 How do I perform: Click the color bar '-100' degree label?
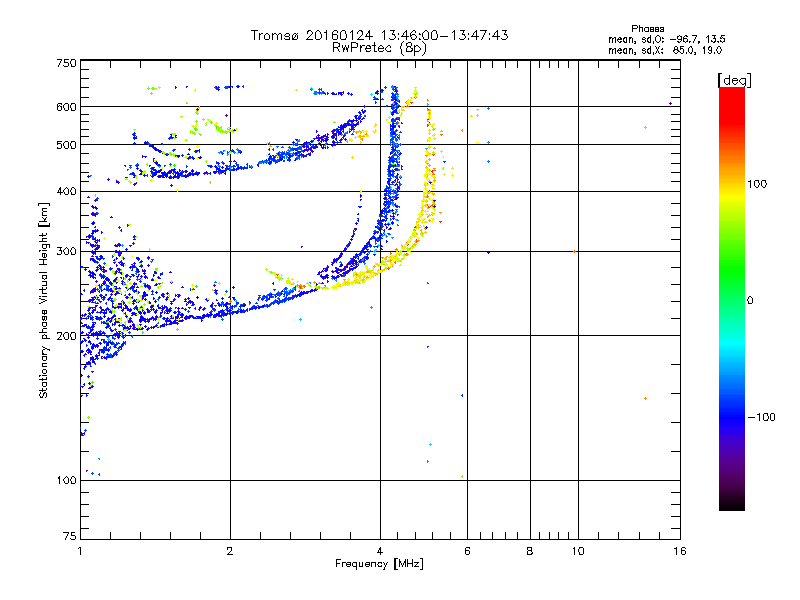click(762, 417)
